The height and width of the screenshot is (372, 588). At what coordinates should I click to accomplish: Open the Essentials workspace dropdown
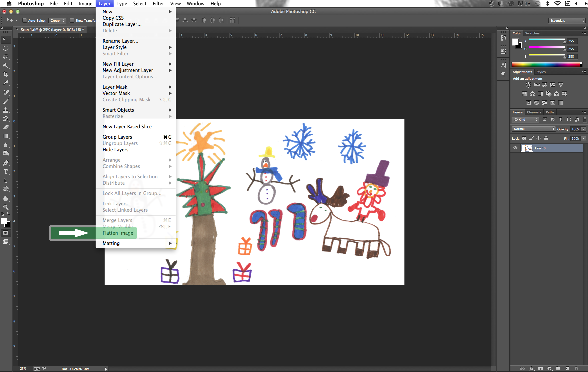[x=567, y=21]
